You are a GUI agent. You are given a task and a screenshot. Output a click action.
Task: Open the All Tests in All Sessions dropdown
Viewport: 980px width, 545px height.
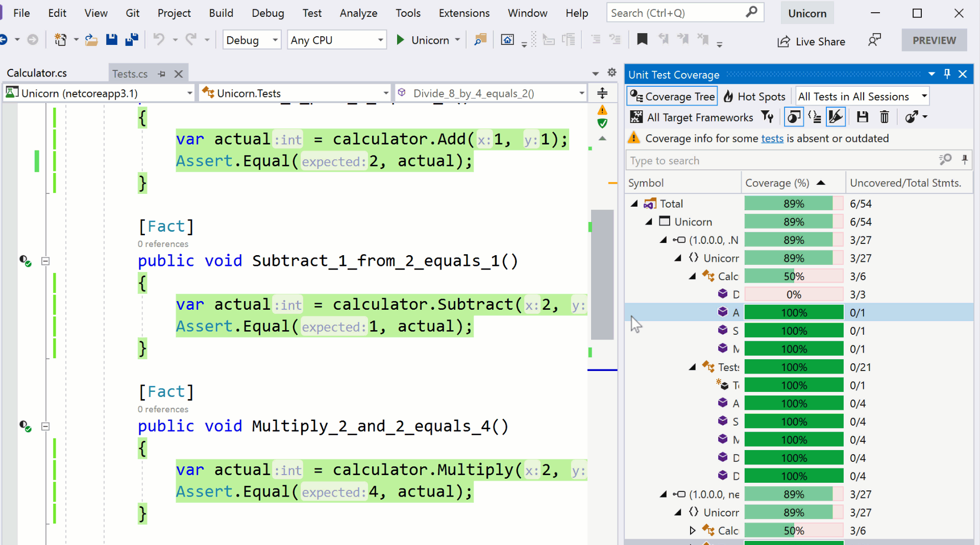[x=862, y=96]
